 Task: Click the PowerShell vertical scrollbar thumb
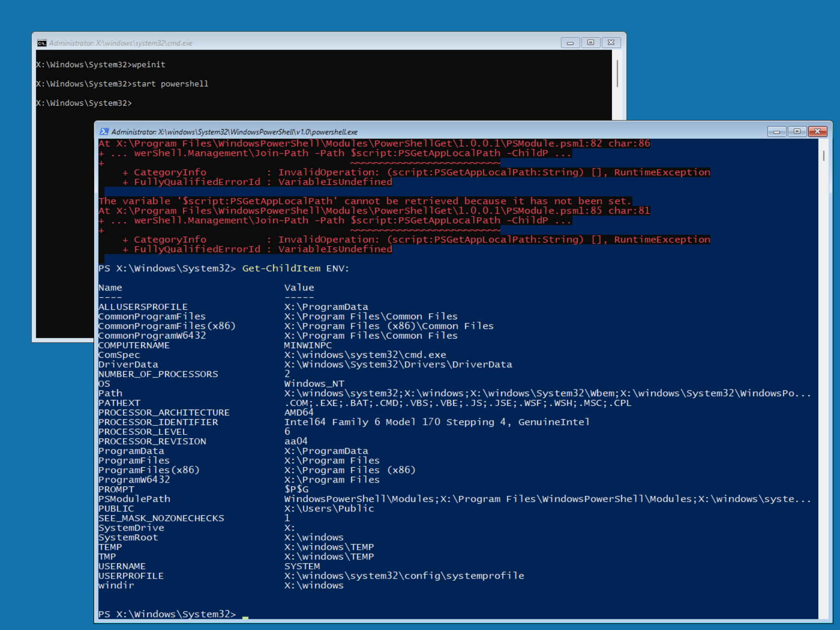click(x=824, y=156)
